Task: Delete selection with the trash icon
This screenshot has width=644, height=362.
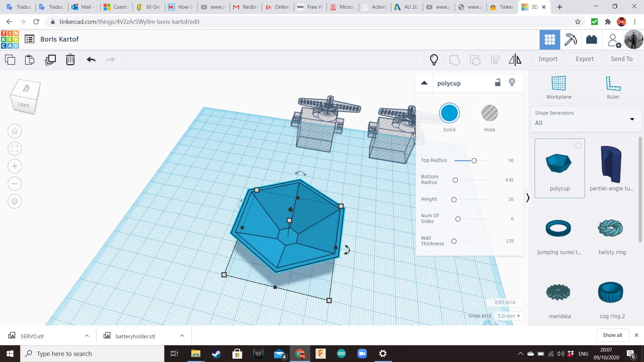Action: 70,60
